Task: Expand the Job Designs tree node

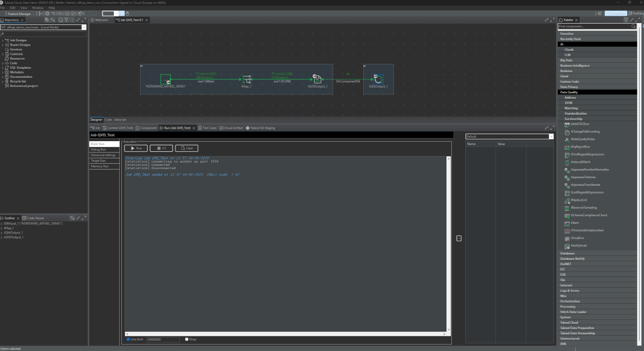Action: [x=3, y=40]
